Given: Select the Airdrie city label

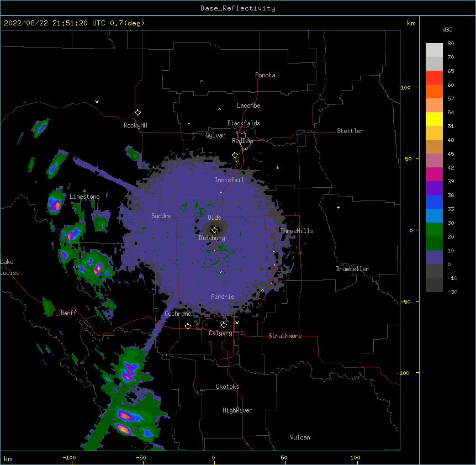Looking at the screenshot, I should tap(223, 297).
